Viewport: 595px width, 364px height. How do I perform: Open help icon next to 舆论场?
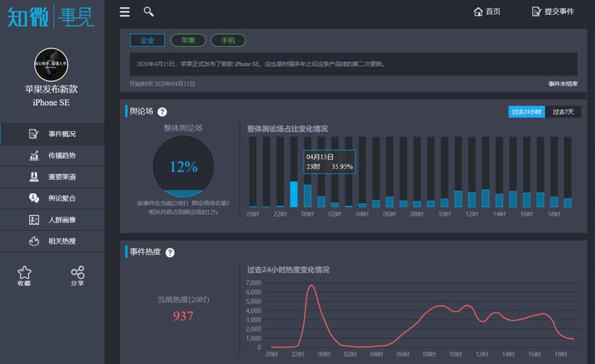pyautogui.click(x=162, y=112)
